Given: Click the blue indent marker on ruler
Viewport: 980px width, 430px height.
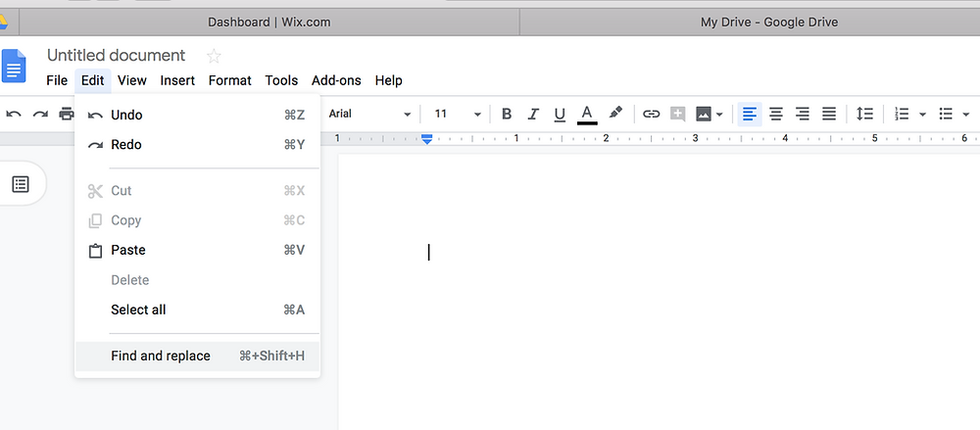Looking at the screenshot, I should click(x=427, y=139).
